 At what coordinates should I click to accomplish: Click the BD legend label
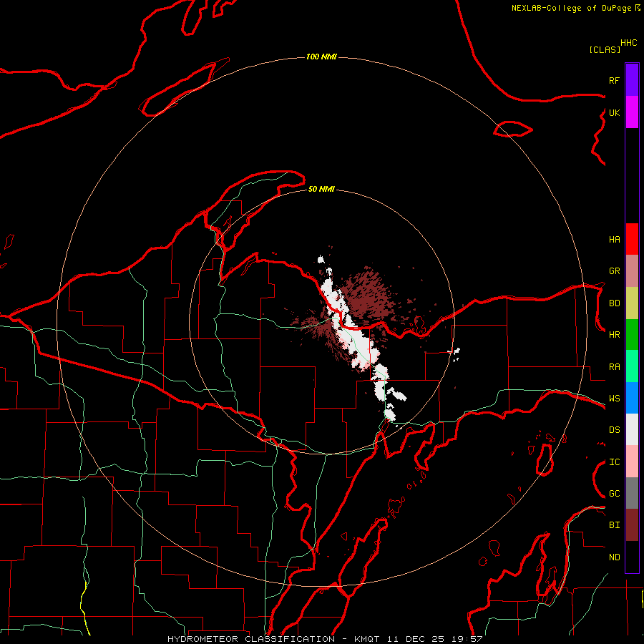pyautogui.click(x=615, y=303)
